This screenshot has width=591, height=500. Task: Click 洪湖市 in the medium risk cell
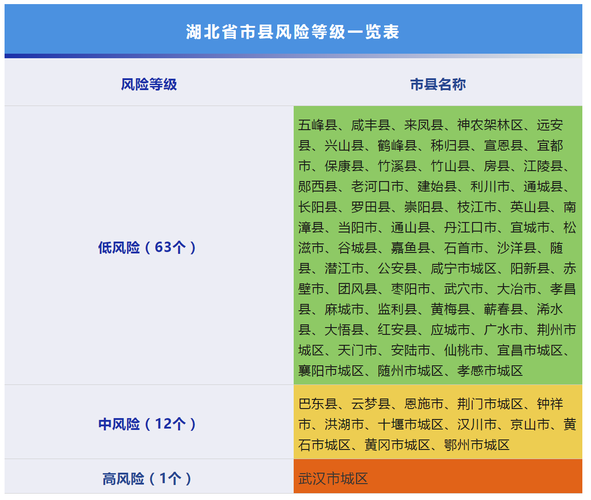tap(344, 425)
